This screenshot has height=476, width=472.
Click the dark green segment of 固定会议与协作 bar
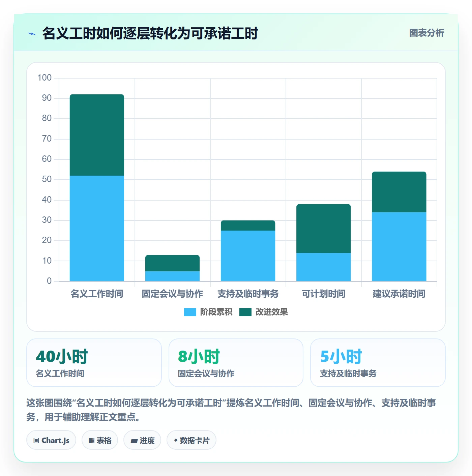tap(172, 263)
